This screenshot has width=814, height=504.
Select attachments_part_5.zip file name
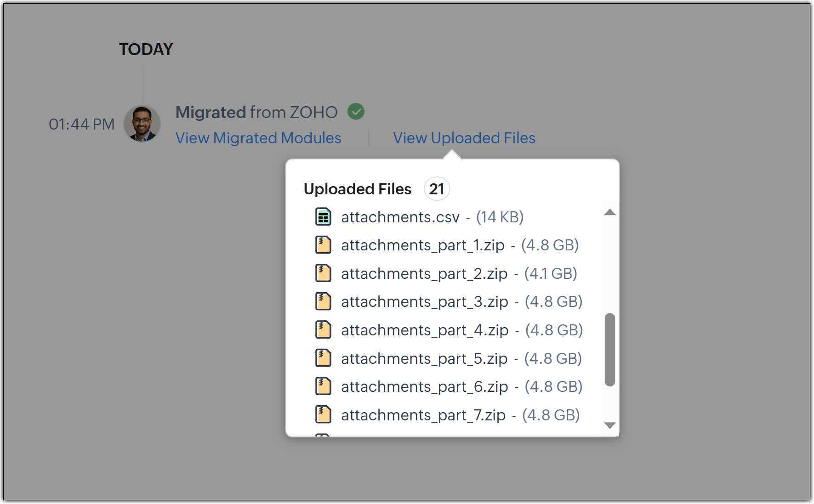[424, 359]
